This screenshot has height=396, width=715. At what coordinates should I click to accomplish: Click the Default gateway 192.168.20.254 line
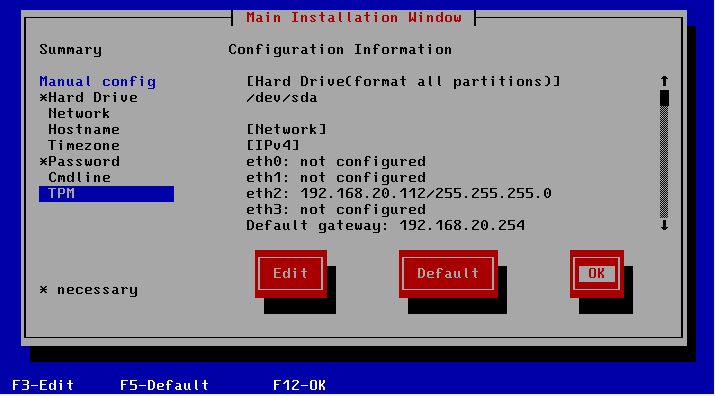385,225
